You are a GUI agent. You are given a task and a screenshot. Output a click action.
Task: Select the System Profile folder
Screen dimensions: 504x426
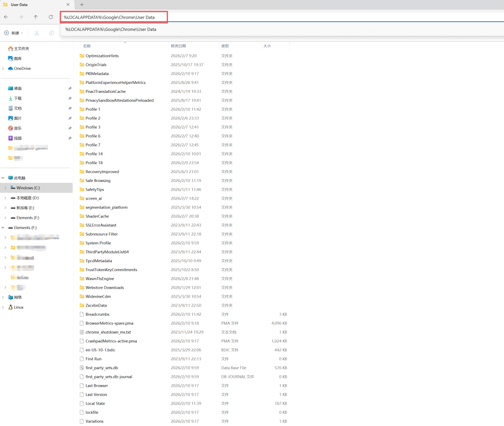98,243
